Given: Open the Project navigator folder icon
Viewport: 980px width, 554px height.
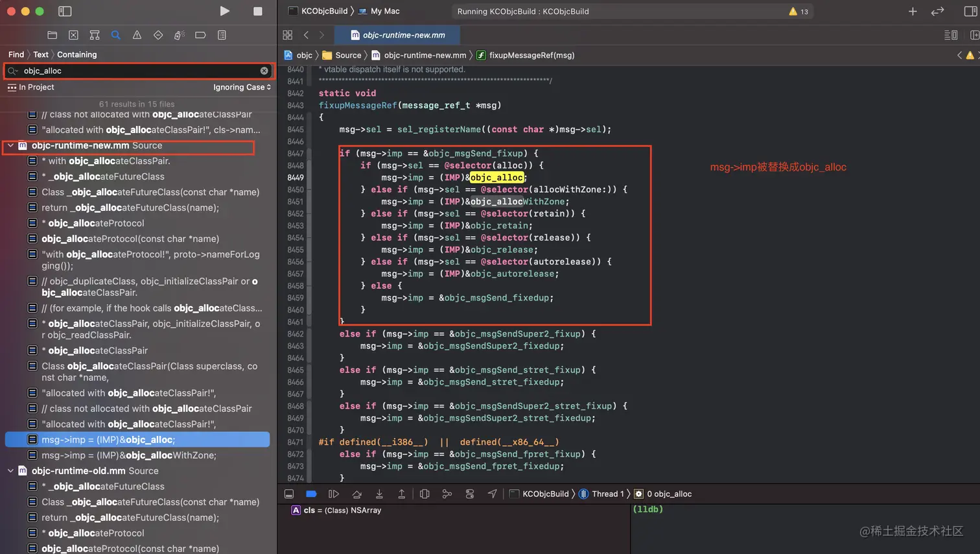Looking at the screenshot, I should click(52, 35).
